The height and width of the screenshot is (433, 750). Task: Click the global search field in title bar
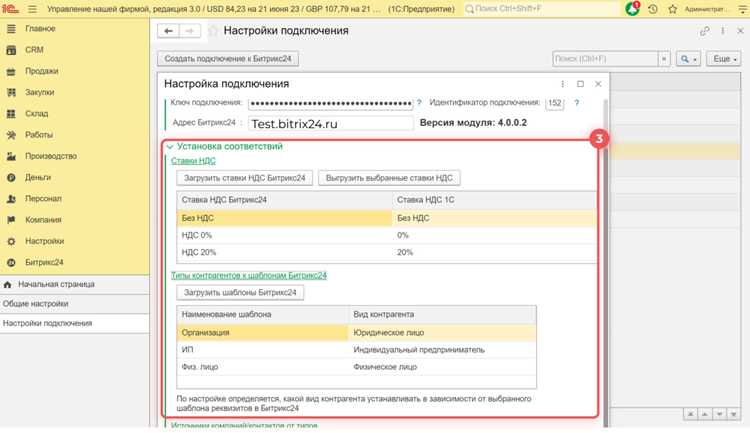point(541,9)
